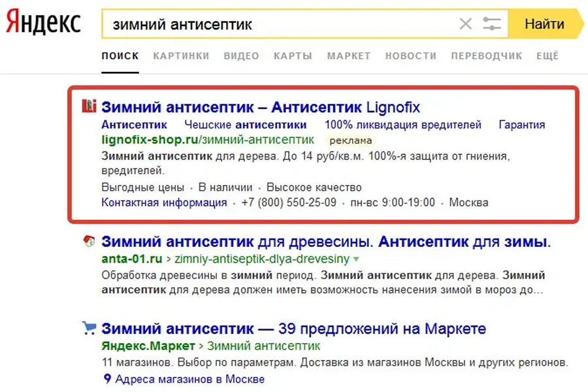588x392 pixels.
Task: Click the Lignofix result favicon
Action: coord(90,105)
